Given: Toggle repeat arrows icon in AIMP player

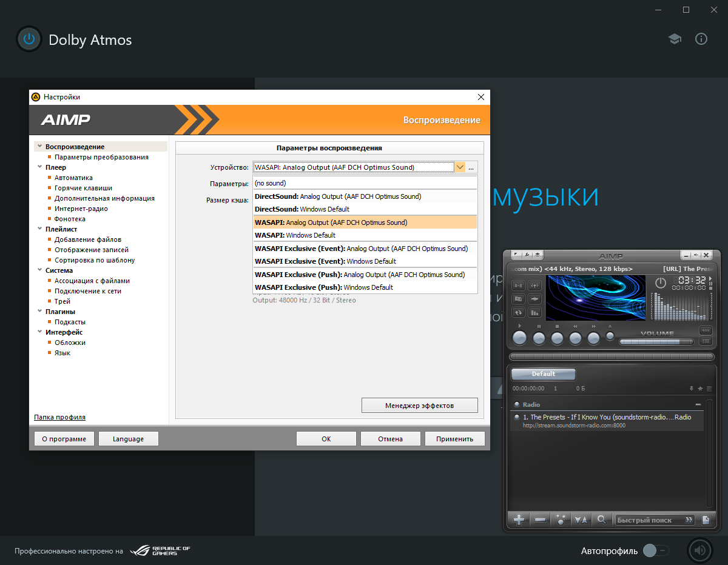Looking at the screenshot, I should click(x=518, y=312).
